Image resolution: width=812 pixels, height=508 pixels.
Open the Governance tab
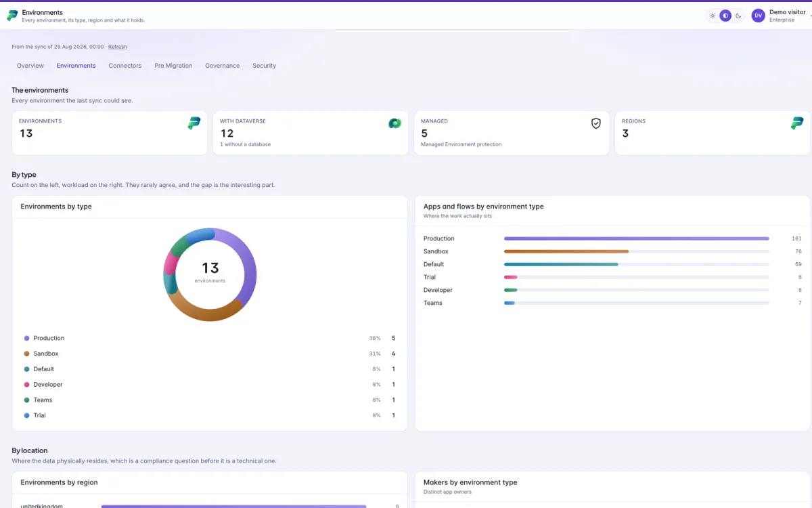point(223,66)
